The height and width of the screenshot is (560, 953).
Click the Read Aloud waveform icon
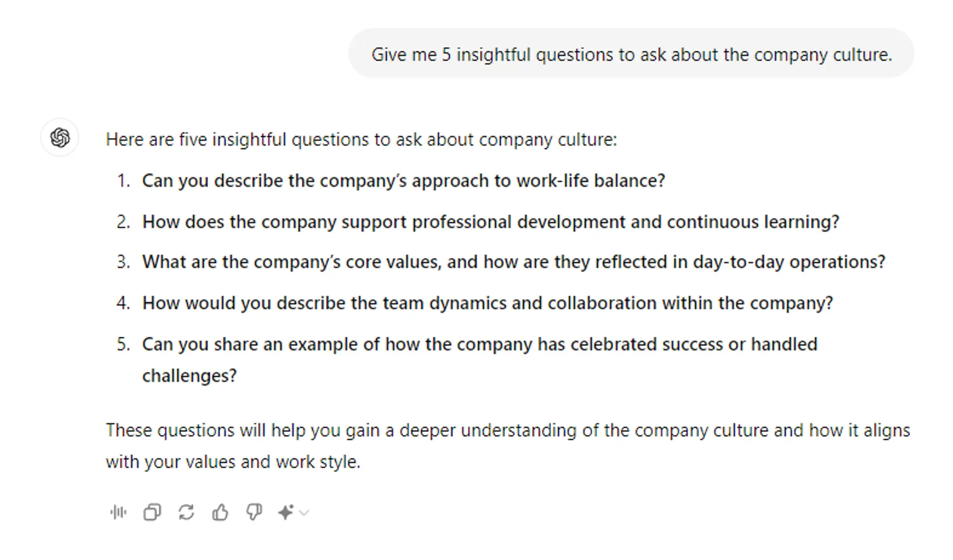point(119,512)
